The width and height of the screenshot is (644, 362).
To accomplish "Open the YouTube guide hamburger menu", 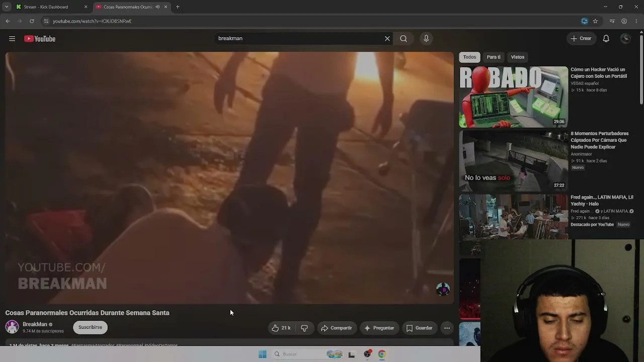I will pyautogui.click(x=12, y=39).
